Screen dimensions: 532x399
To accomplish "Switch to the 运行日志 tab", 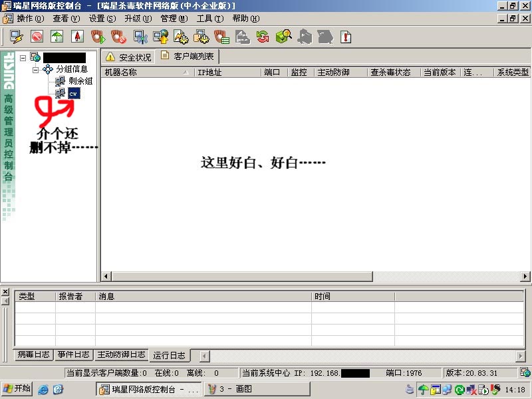I will [x=170, y=356].
